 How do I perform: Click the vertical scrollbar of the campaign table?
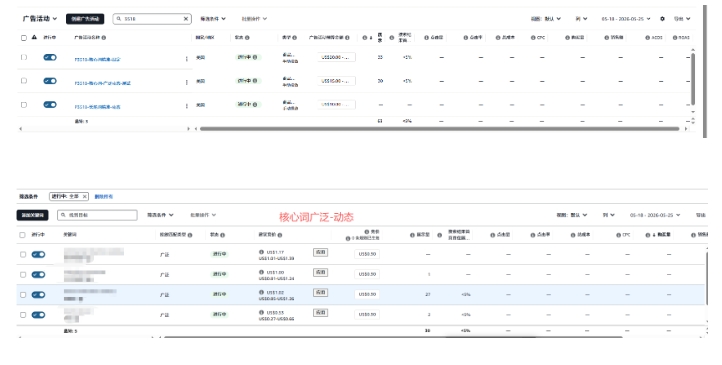point(693,79)
